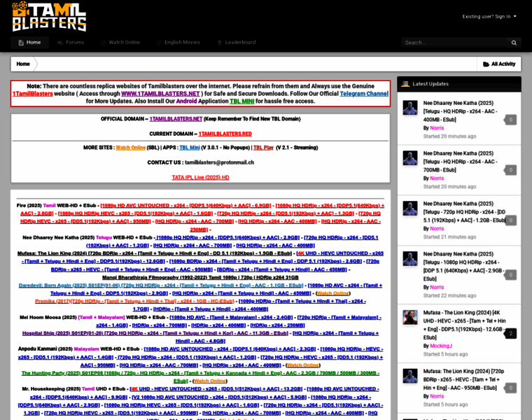Image resolution: width=532 pixels, height=420 pixels.
Task: Open TBL Mini apps link
Action: [x=190, y=148]
